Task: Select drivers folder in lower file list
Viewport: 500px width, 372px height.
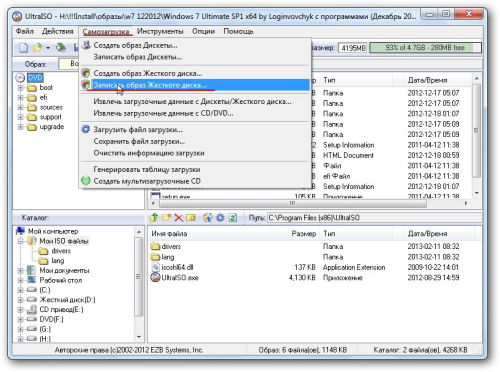Action: pyautogui.click(x=171, y=247)
